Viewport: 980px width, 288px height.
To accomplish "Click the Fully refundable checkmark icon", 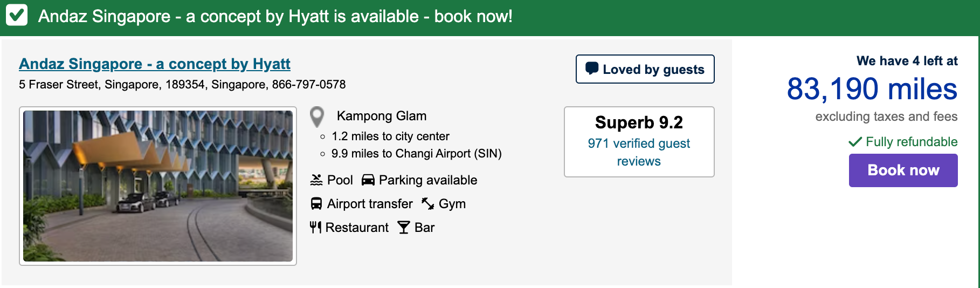I will point(855,142).
